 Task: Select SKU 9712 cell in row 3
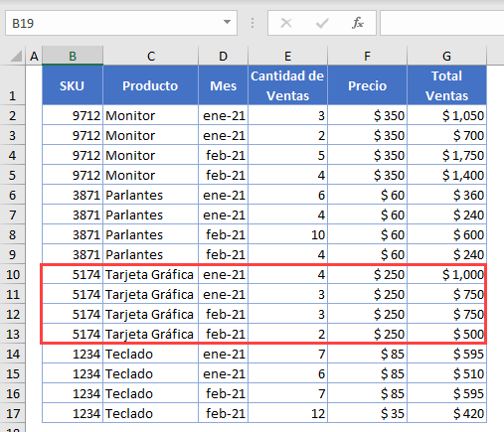[x=73, y=135]
